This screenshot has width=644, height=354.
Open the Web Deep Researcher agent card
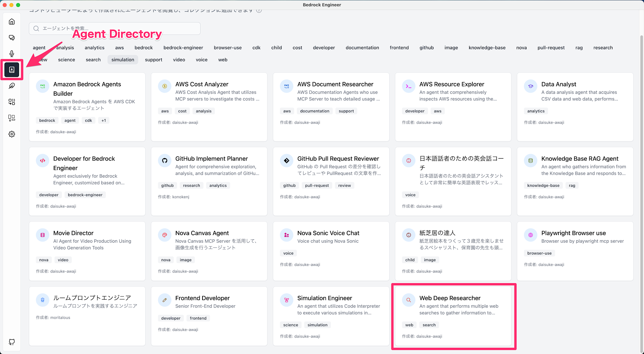coord(453,316)
